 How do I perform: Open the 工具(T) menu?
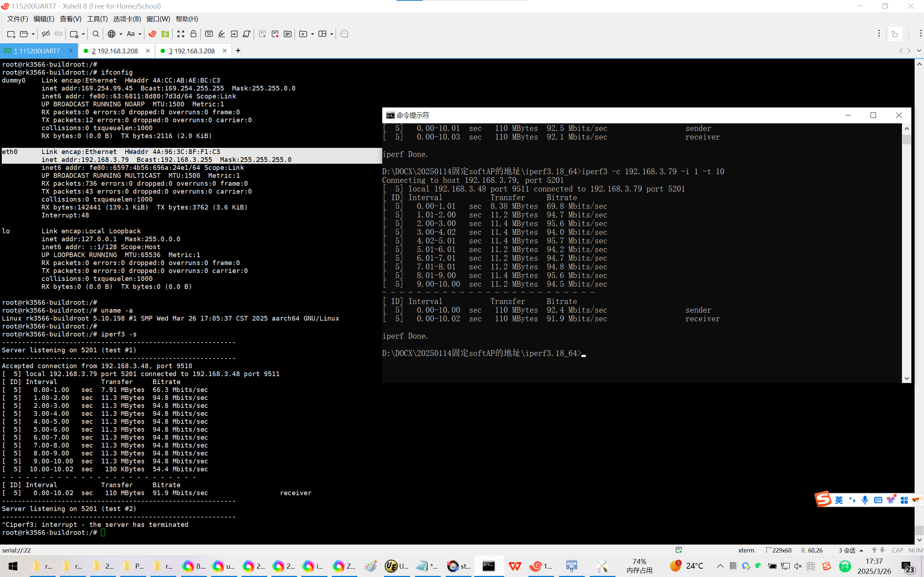click(x=97, y=19)
